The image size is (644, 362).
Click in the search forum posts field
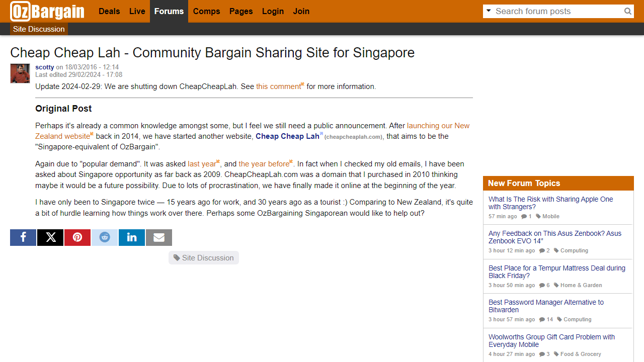click(x=556, y=11)
